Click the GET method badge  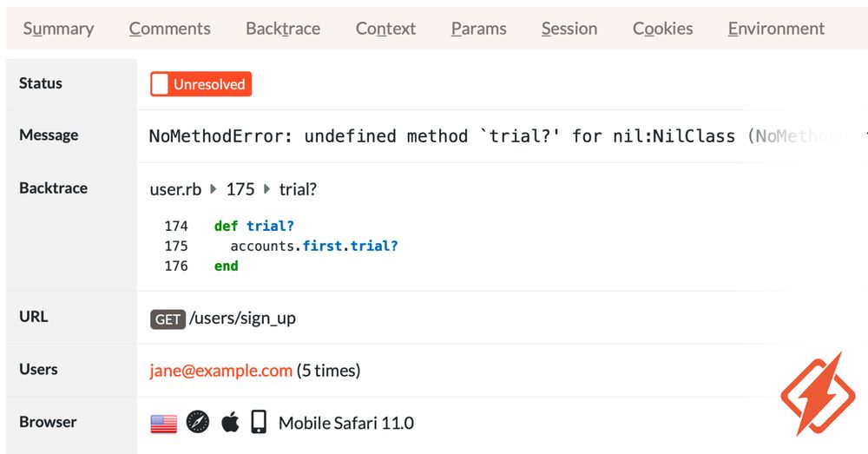(x=168, y=319)
